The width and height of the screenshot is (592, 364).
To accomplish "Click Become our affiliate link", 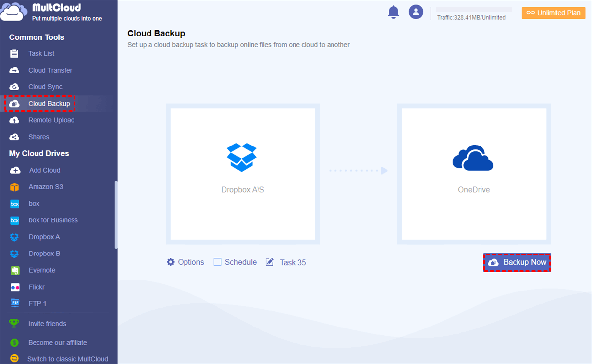I will tap(57, 343).
